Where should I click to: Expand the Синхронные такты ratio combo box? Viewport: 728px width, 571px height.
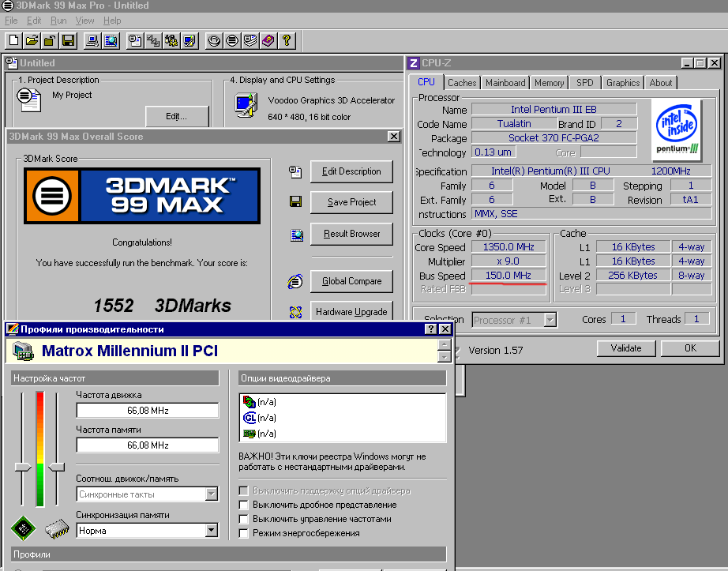pos(212,494)
